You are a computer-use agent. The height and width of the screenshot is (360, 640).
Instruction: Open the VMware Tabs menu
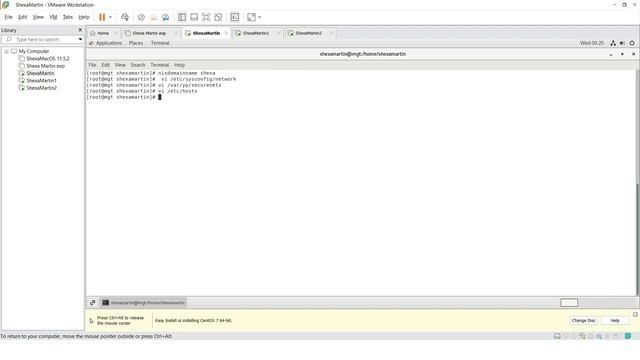(x=68, y=17)
